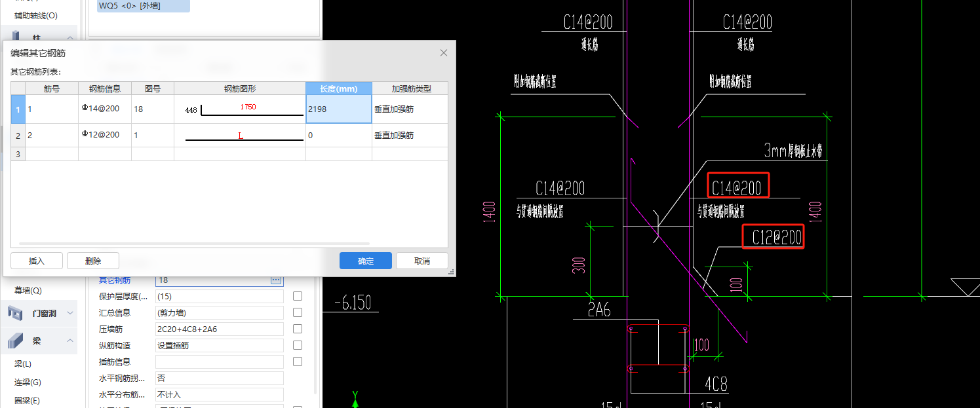Click the 3mm厚钢板止水带 annotation

tap(793, 151)
